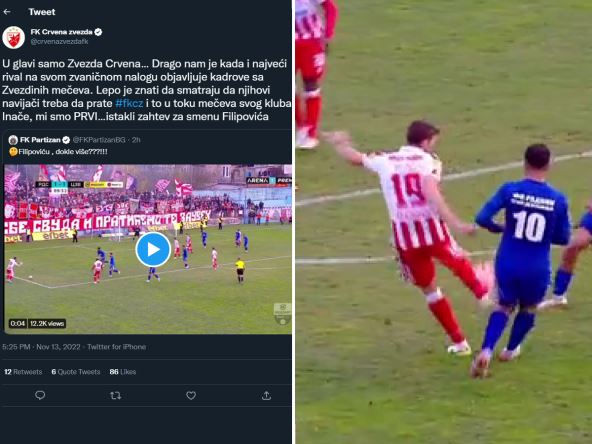Viewport: 592px width, 444px height.
Task: Like the tweet with the heart icon
Action: click(x=191, y=395)
